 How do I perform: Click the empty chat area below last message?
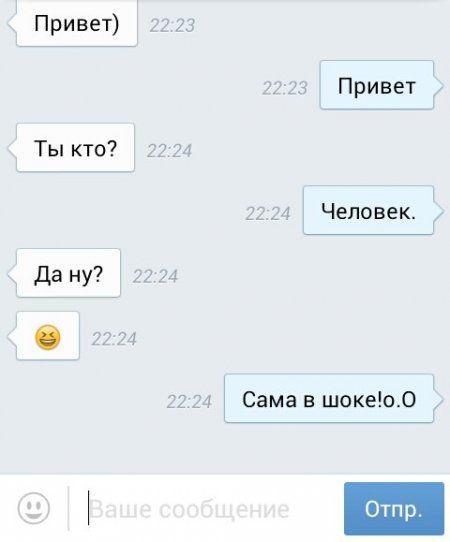click(x=225, y=449)
